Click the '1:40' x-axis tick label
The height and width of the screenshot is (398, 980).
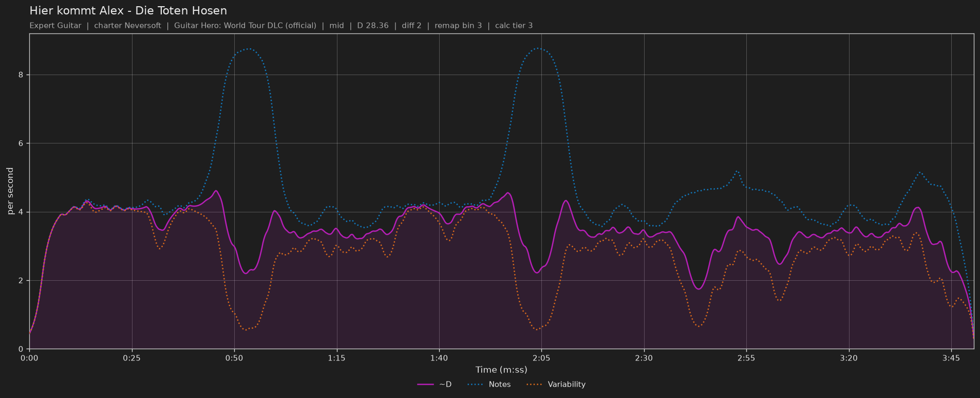(x=439, y=358)
